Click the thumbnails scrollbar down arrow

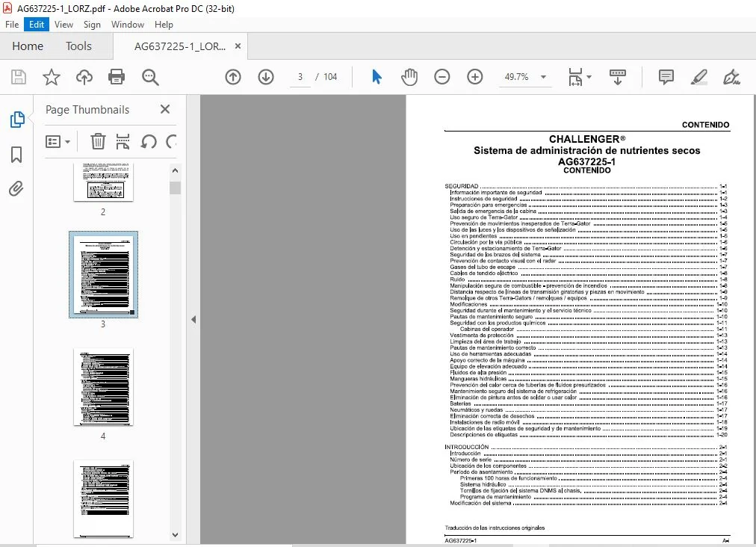(x=175, y=535)
